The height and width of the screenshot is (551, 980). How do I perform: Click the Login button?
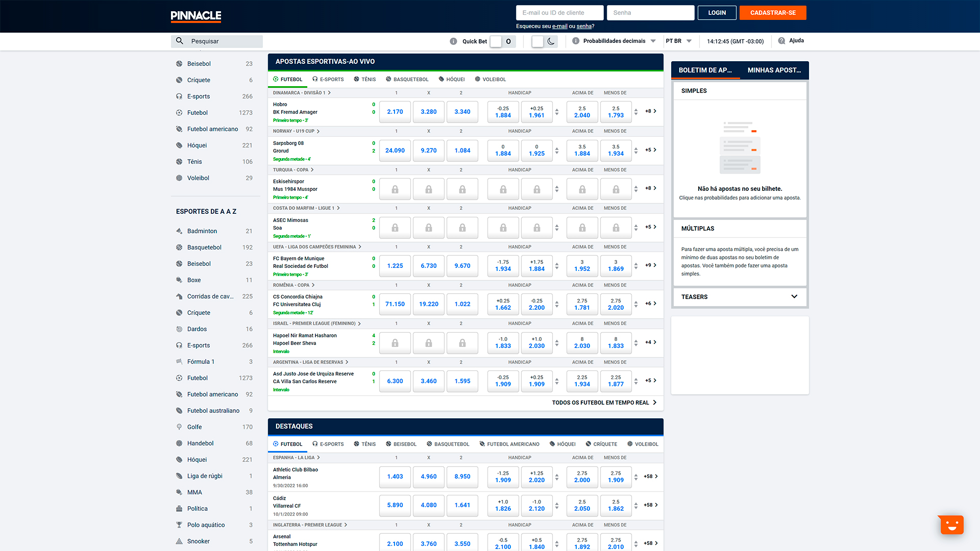(x=717, y=13)
